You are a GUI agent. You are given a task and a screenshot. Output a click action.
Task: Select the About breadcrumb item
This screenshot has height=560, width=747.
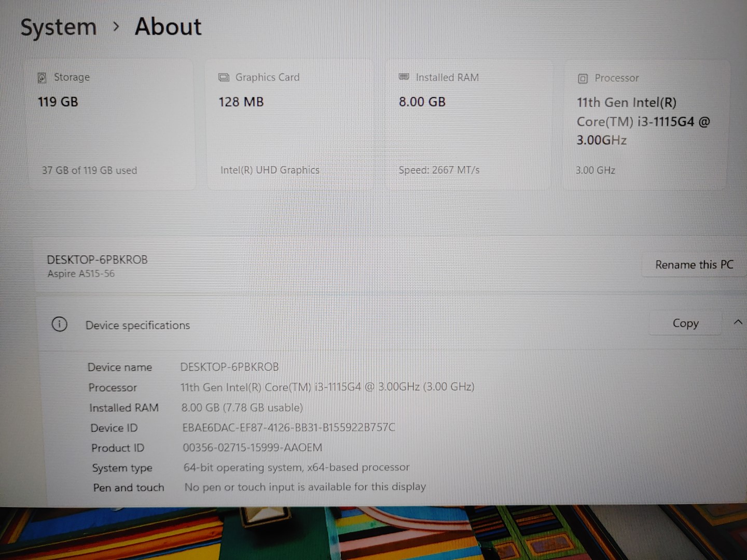[168, 27]
